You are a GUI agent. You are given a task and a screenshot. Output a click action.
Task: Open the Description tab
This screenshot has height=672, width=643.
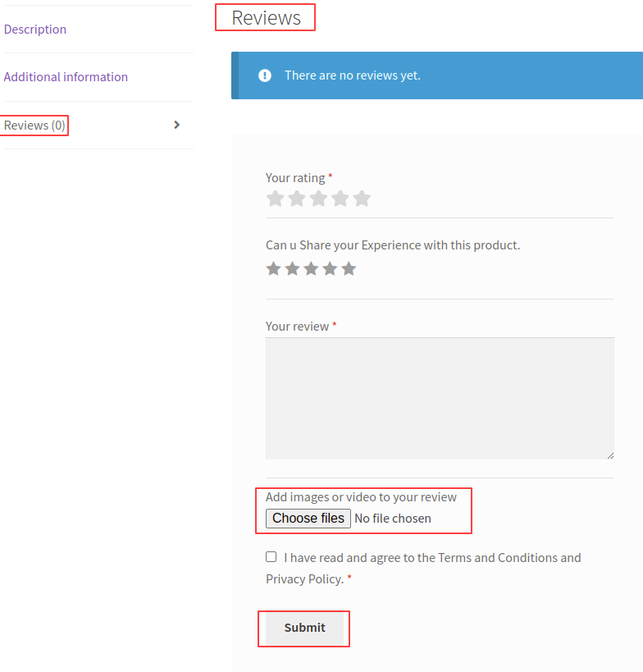[x=35, y=30]
